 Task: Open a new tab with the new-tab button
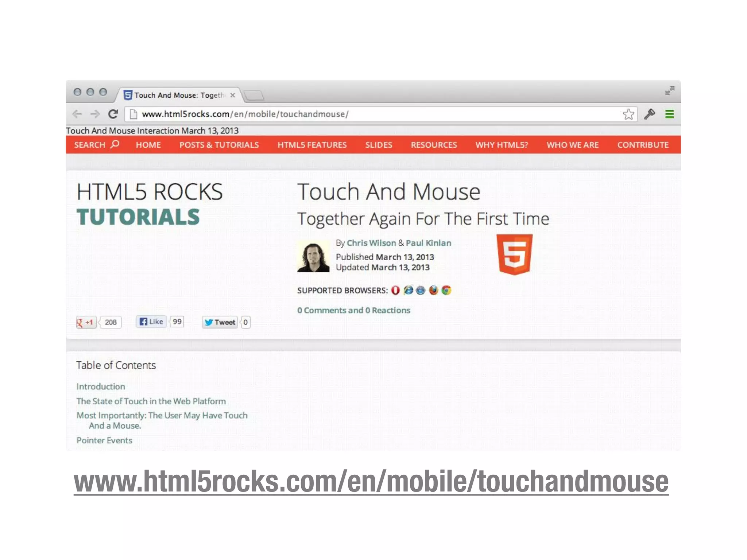click(254, 96)
